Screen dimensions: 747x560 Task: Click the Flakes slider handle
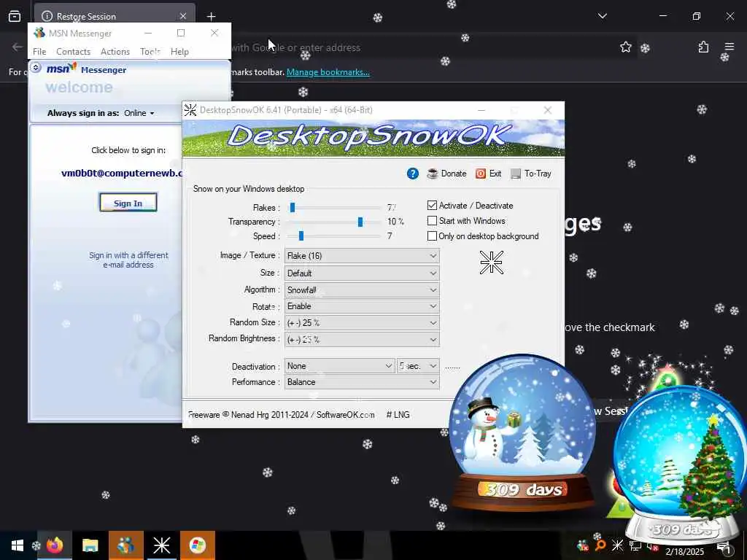point(293,208)
